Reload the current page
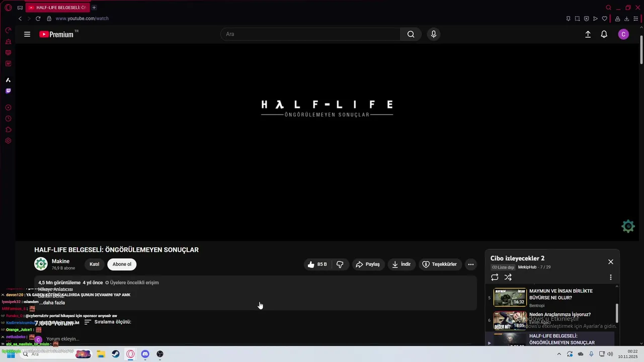Screen dimensions: 644x362 [x=38, y=19]
